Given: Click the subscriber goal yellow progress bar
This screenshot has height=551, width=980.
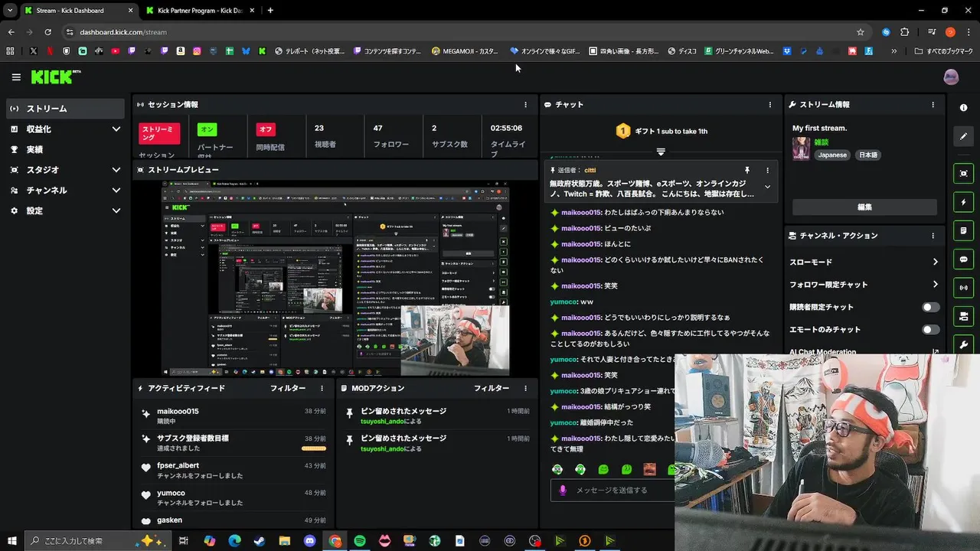Looking at the screenshot, I should (x=314, y=448).
